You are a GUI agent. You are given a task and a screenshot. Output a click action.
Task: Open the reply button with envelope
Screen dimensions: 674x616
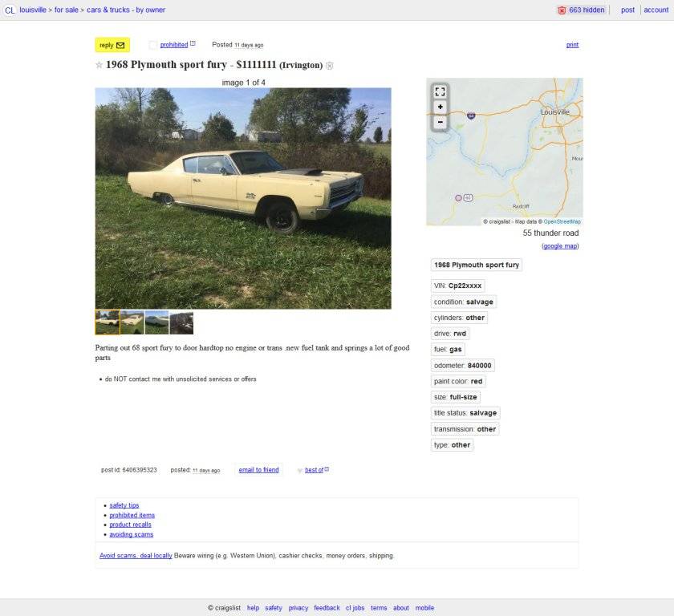point(112,45)
